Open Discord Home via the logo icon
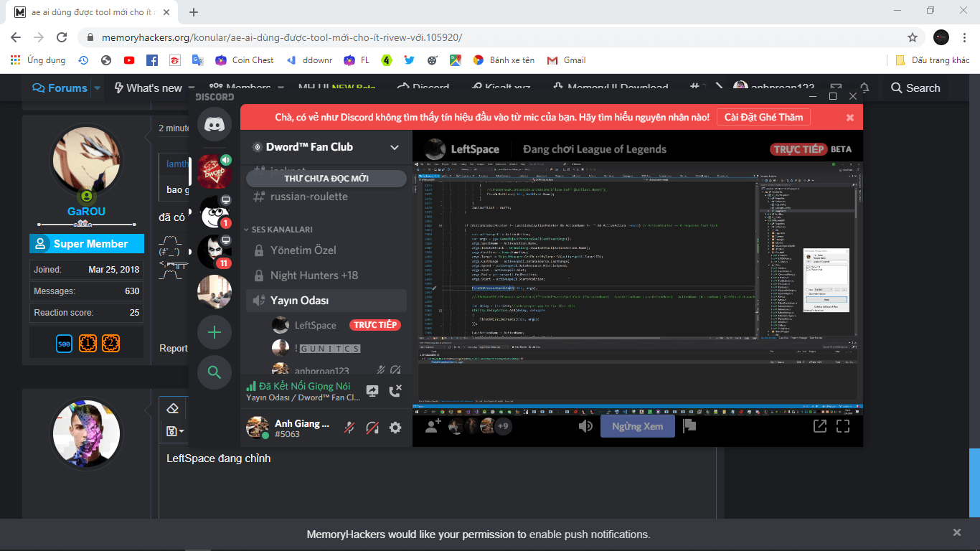Viewport: 980px width, 551px height. pos(214,124)
